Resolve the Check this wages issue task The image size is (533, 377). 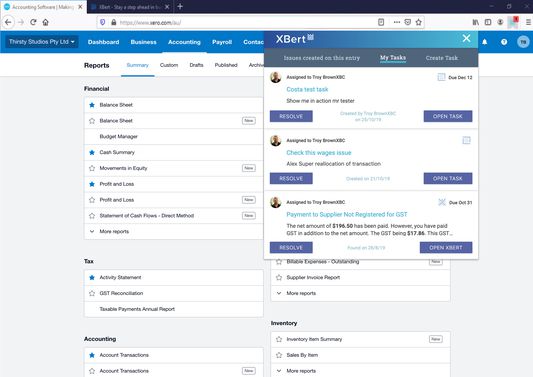coord(291,178)
